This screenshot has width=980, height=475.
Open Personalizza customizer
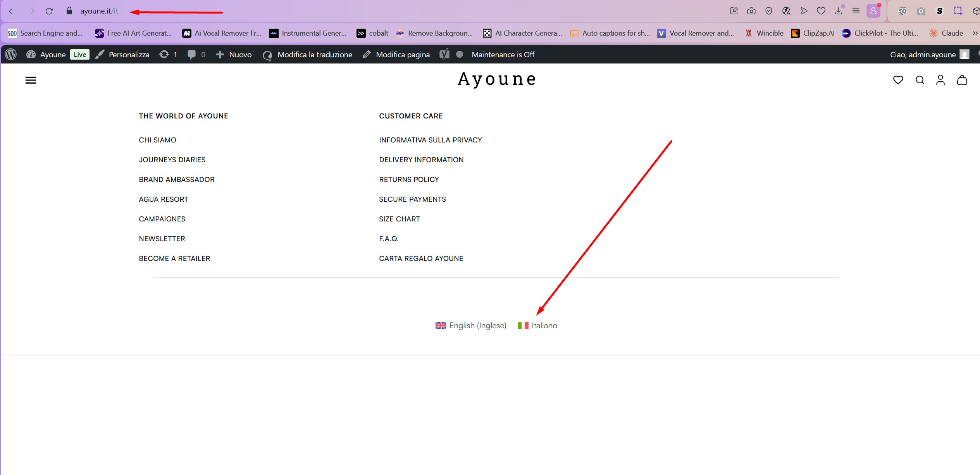tap(122, 55)
